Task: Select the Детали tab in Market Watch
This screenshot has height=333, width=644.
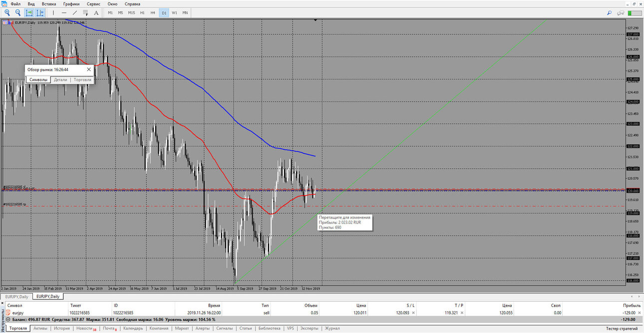Action: pyautogui.click(x=60, y=79)
